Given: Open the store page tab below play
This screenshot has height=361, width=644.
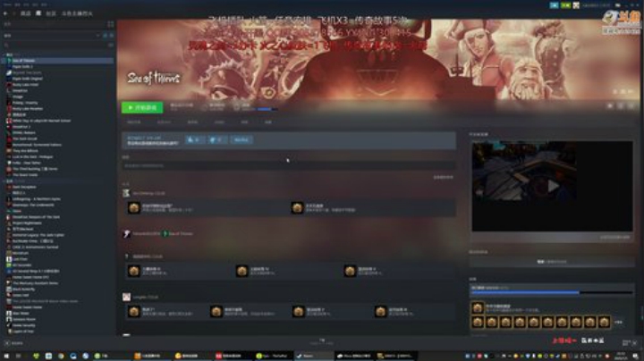Looking at the screenshot, I should pos(134,122).
